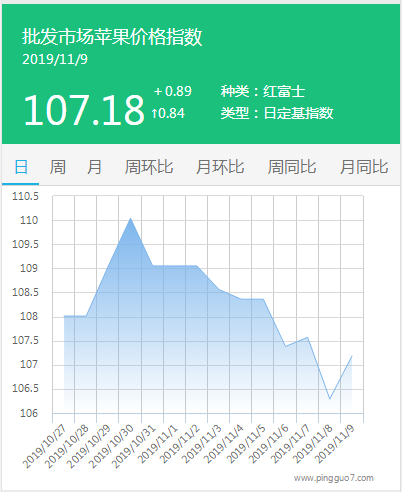The height and width of the screenshot is (492, 402).
Task: Click the 108.5 y-axis label
Action: [x=25, y=292]
